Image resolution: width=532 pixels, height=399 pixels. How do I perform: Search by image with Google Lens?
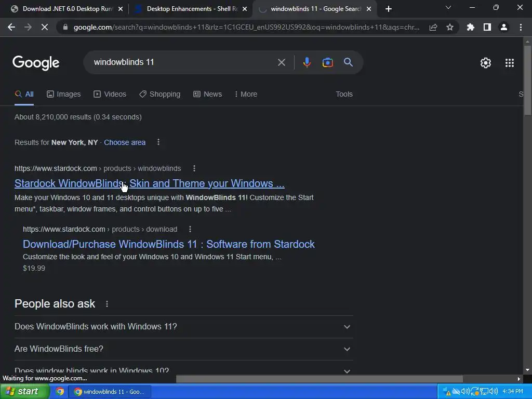tap(327, 62)
